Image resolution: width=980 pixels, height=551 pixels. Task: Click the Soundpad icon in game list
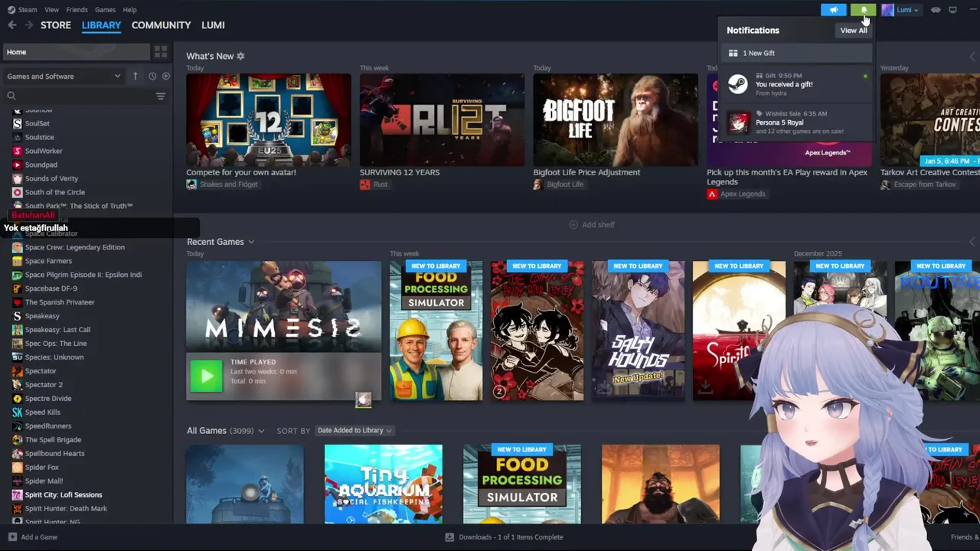pos(18,165)
